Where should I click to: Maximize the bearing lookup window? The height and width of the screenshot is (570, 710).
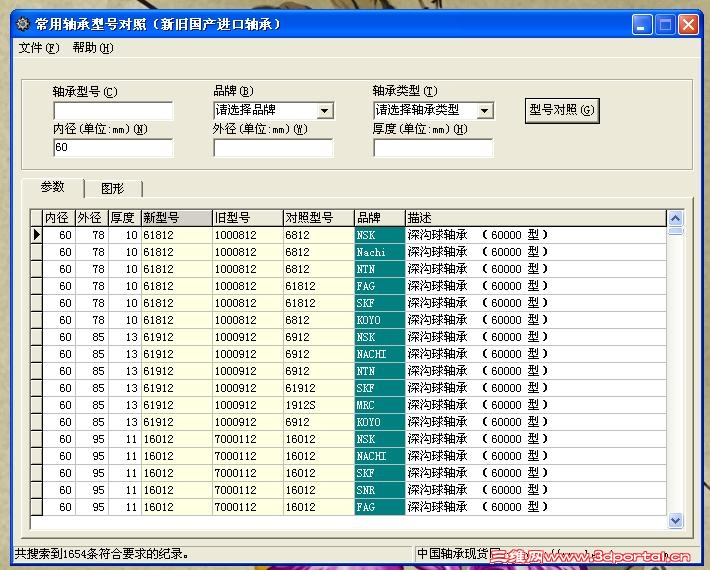tap(665, 24)
